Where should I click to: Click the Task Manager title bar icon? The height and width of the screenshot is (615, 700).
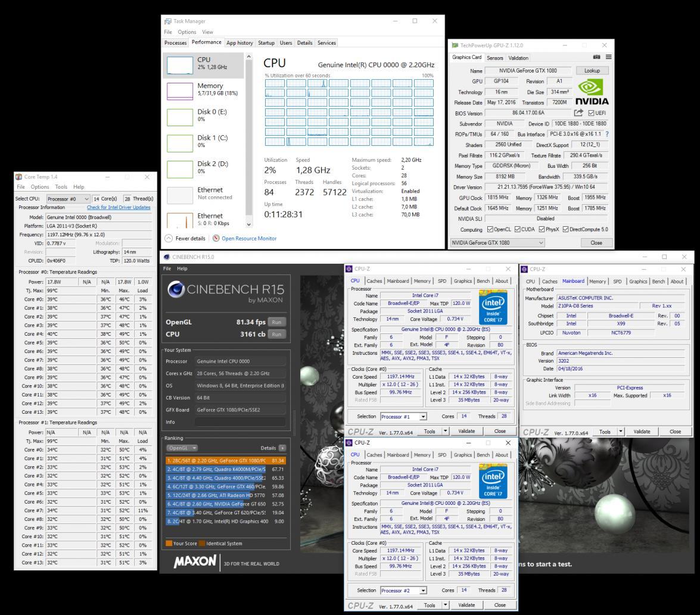pos(168,21)
